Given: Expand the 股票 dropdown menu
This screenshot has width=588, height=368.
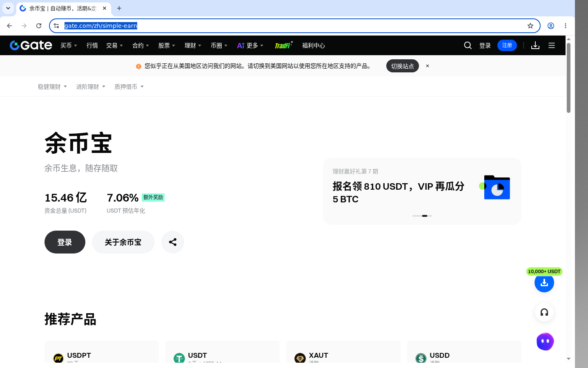Looking at the screenshot, I should click(x=167, y=45).
